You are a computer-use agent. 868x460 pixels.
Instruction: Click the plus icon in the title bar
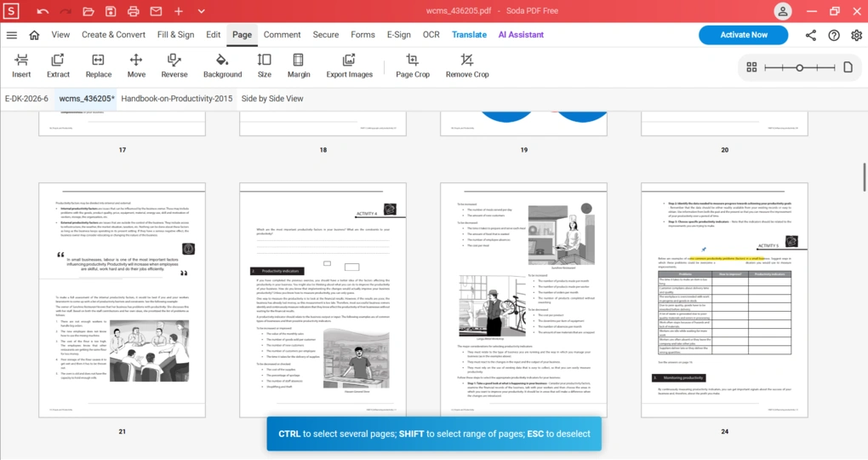point(179,11)
